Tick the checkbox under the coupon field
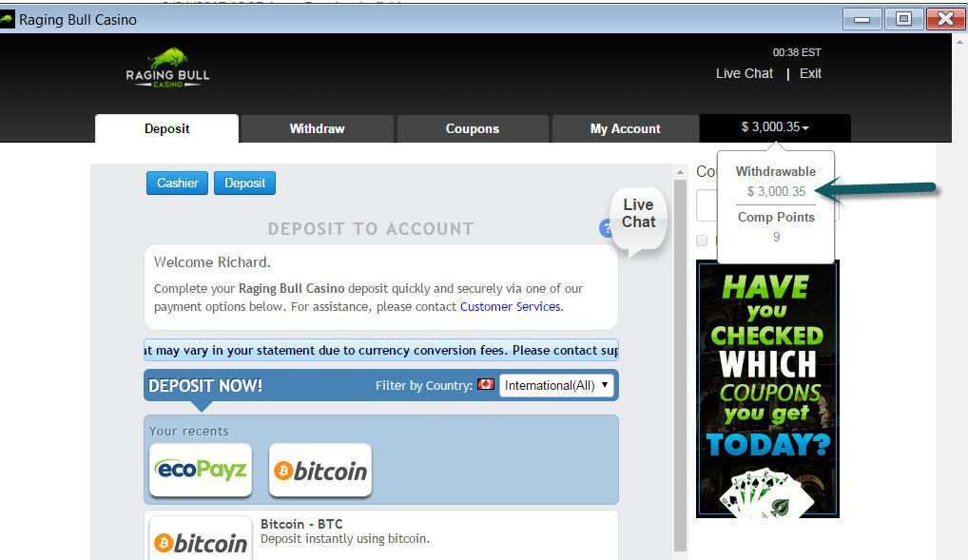 [x=702, y=241]
